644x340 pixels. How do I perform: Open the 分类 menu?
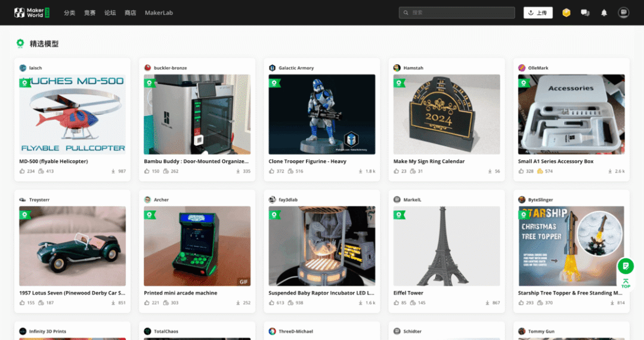[69, 13]
